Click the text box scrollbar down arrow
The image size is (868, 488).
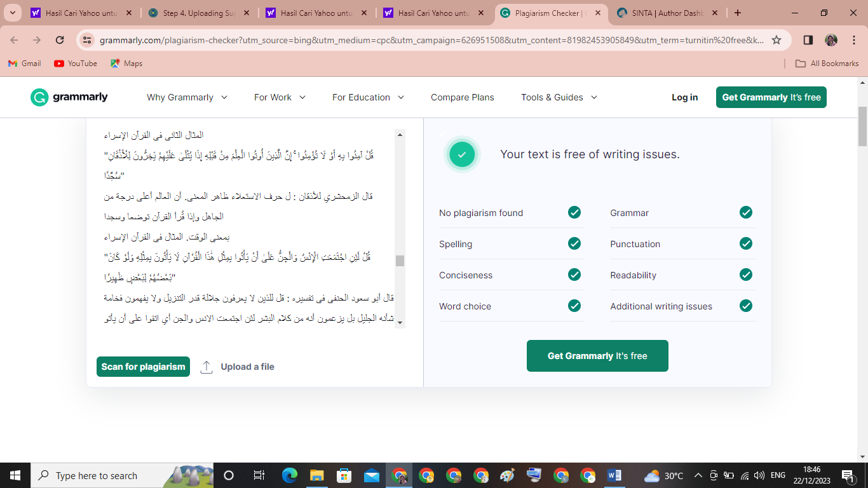tap(400, 323)
